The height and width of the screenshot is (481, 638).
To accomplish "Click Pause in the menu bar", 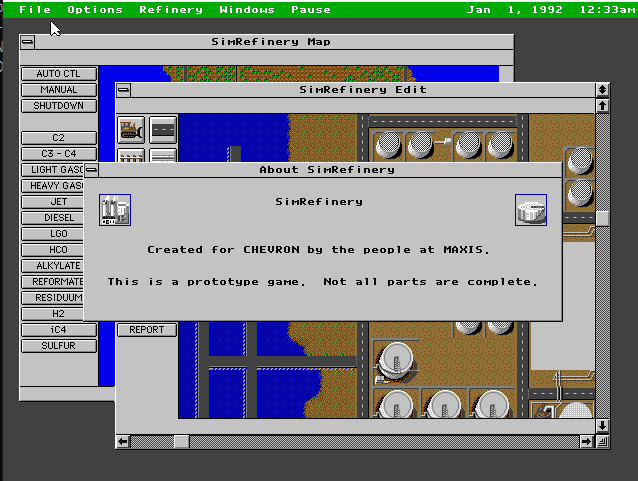I will [x=311, y=10].
